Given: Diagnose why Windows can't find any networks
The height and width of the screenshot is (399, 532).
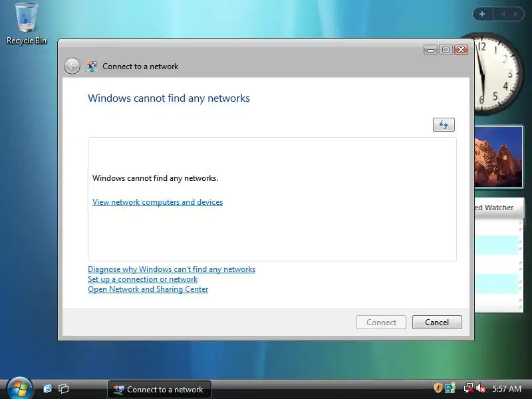Looking at the screenshot, I should coord(172,269).
